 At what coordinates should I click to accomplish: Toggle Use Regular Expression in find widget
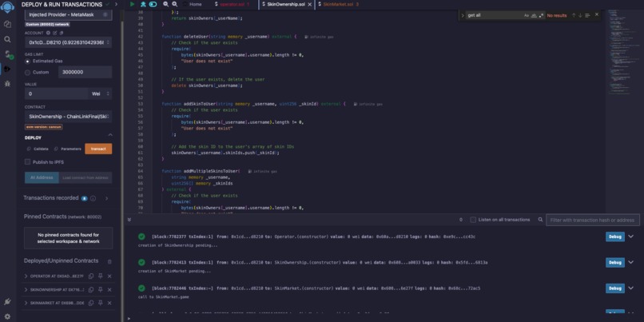pos(541,15)
